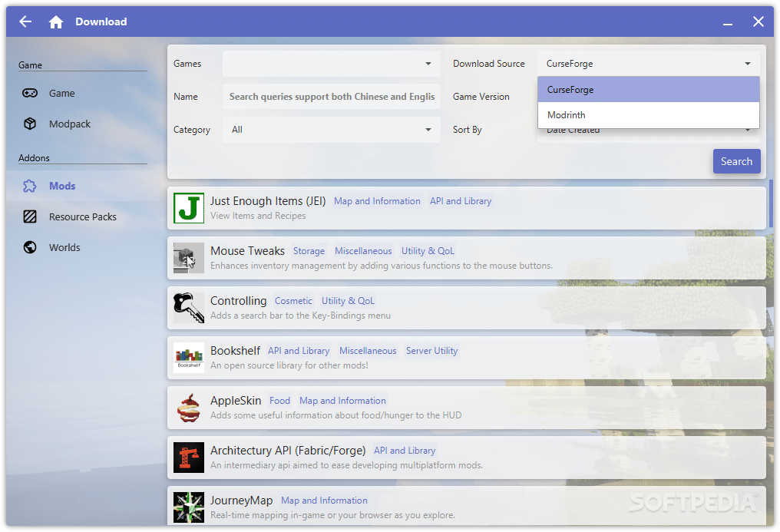The image size is (780, 532).
Task: Open the Game section in sidebar
Action: 83,93
